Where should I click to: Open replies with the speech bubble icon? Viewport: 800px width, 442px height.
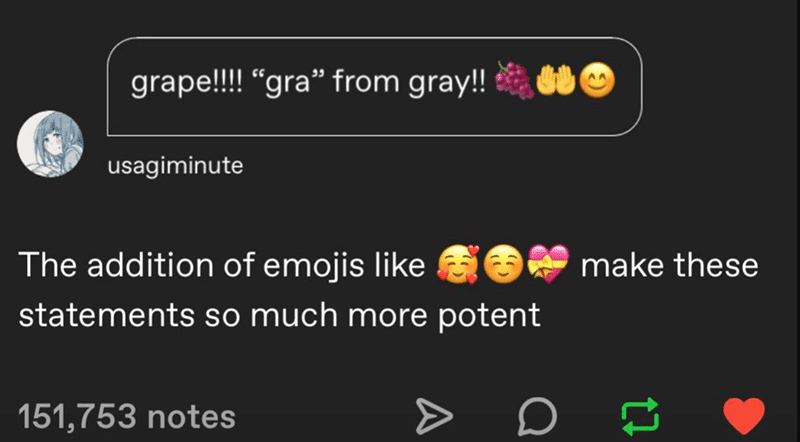(537, 416)
